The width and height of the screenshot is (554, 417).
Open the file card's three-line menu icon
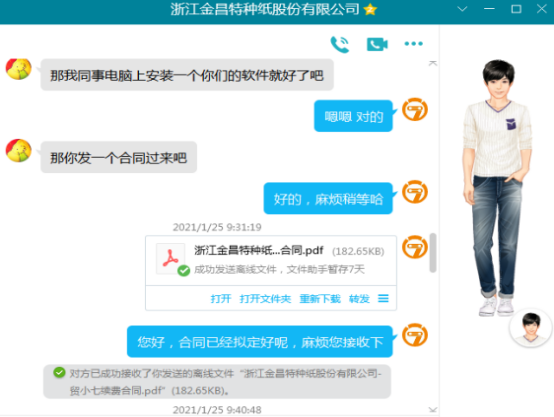tap(383, 299)
